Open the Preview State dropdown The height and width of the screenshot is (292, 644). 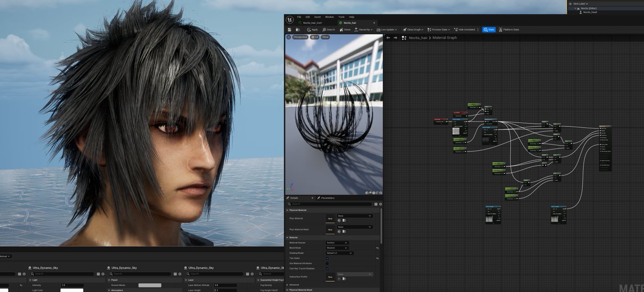[x=438, y=30]
